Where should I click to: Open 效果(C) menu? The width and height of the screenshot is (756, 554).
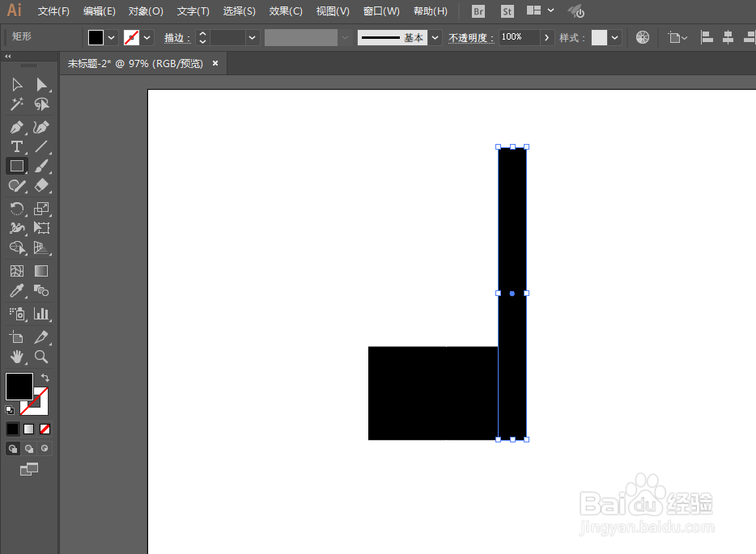coord(286,11)
